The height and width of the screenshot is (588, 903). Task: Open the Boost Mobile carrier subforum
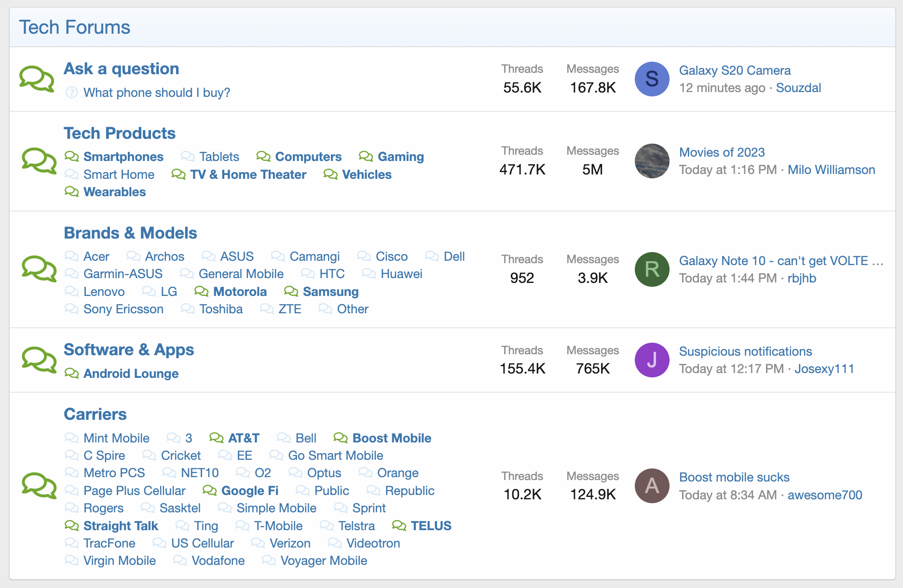tap(392, 438)
